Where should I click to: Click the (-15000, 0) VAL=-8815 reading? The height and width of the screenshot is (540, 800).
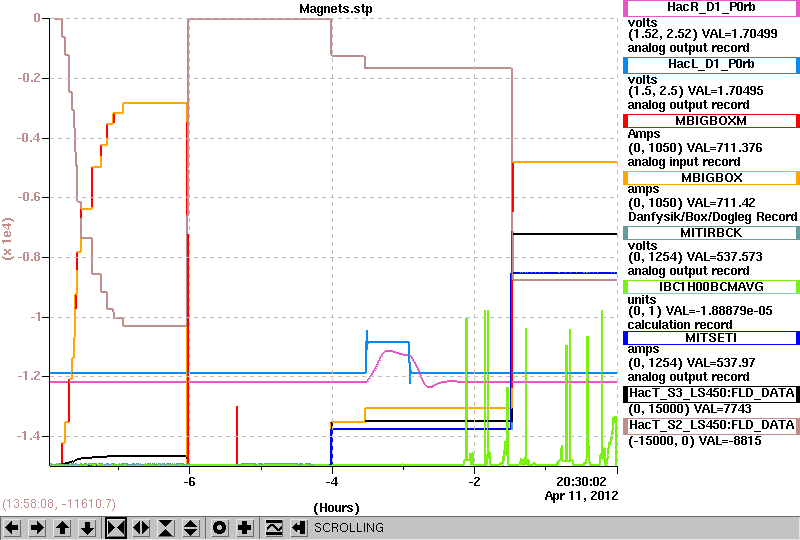pyautogui.click(x=694, y=441)
